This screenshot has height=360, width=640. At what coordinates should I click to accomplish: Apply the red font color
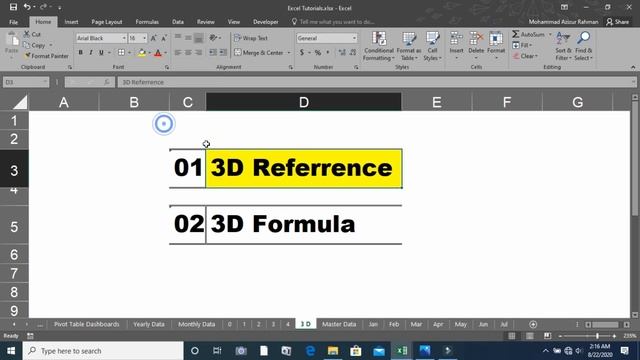pos(158,53)
